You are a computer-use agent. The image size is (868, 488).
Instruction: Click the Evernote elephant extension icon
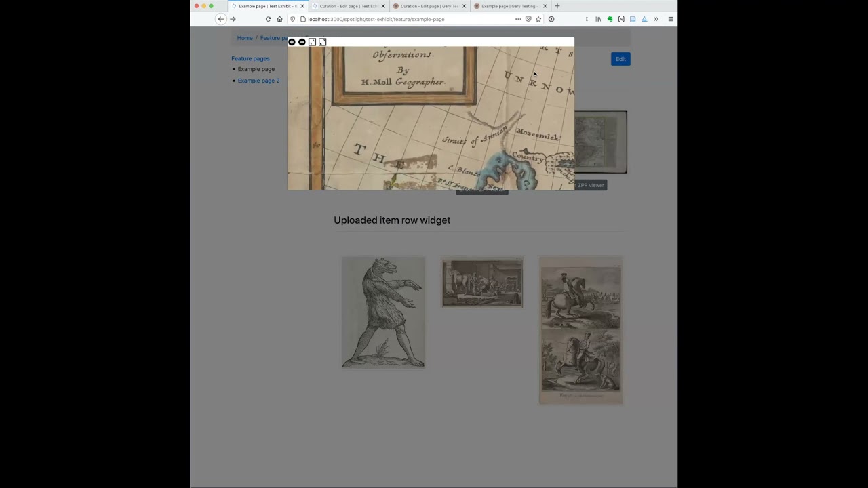click(x=610, y=19)
